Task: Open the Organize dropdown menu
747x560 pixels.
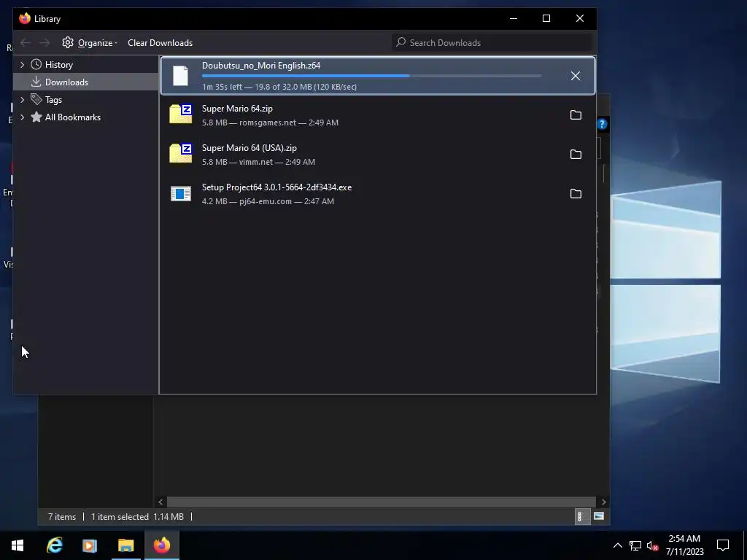Action: coord(98,43)
